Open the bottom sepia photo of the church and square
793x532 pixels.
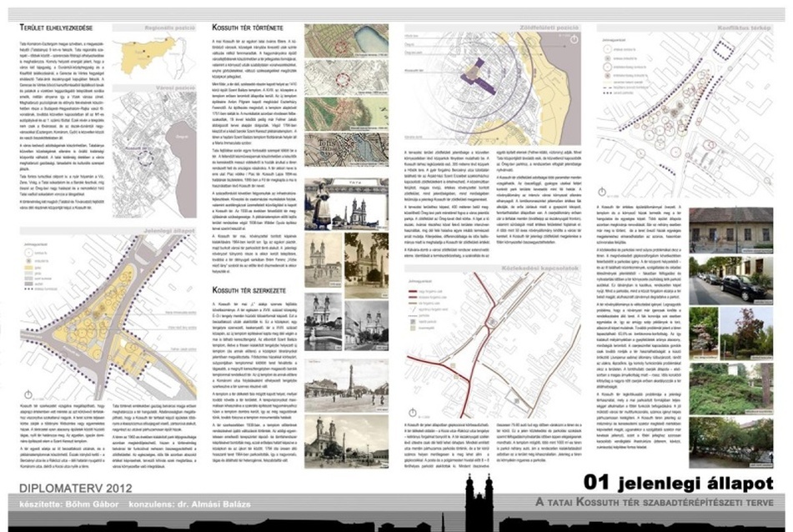click(346, 442)
